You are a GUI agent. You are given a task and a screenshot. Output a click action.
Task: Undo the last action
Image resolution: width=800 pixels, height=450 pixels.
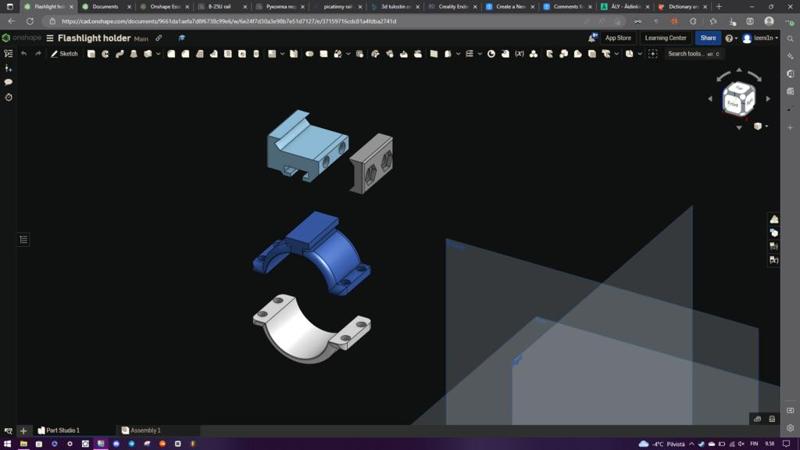click(24, 54)
